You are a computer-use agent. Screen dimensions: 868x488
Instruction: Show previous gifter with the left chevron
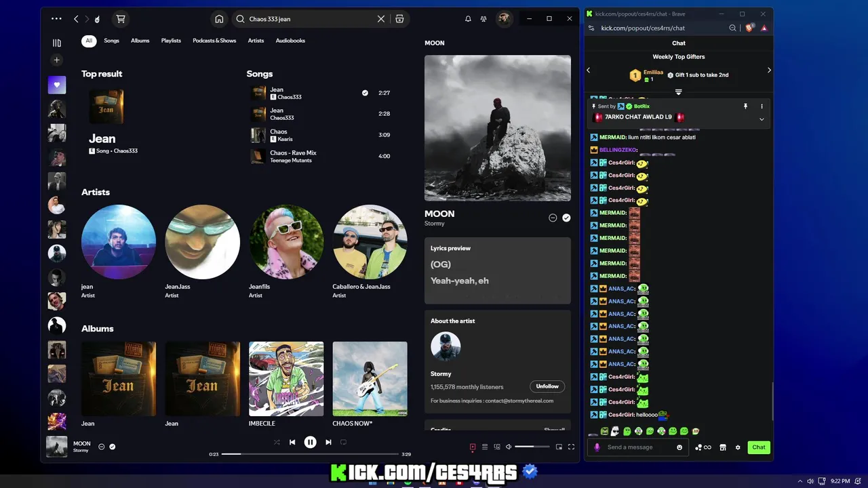pos(588,70)
